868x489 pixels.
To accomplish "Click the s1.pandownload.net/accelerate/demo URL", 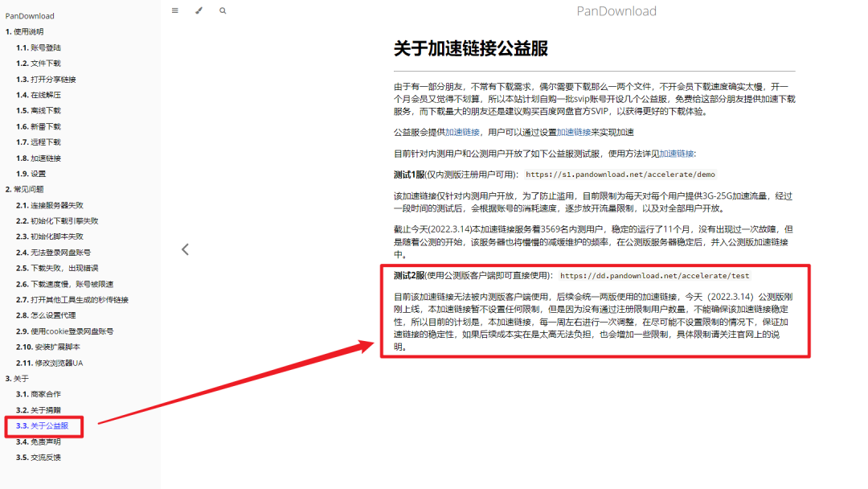I will pyautogui.click(x=620, y=175).
